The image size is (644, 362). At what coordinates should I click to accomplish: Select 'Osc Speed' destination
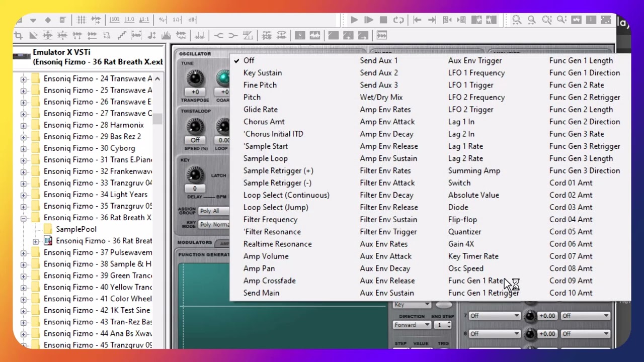[466, 268]
